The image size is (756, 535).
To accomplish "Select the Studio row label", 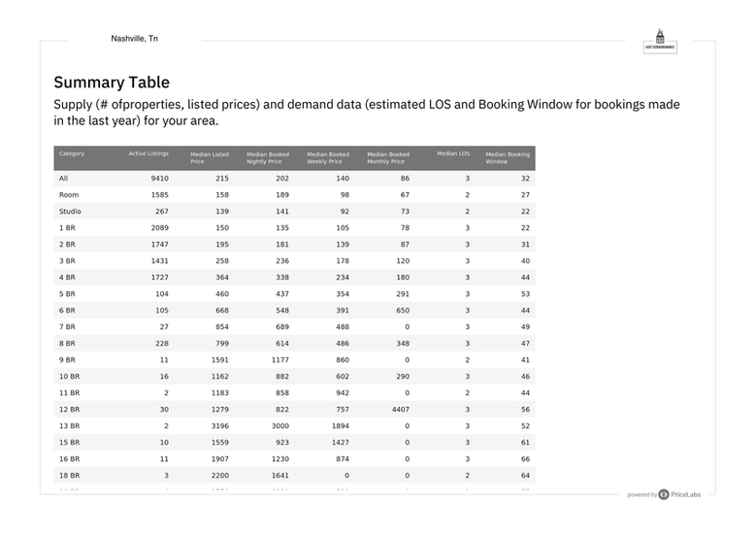I will coord(70,212).
